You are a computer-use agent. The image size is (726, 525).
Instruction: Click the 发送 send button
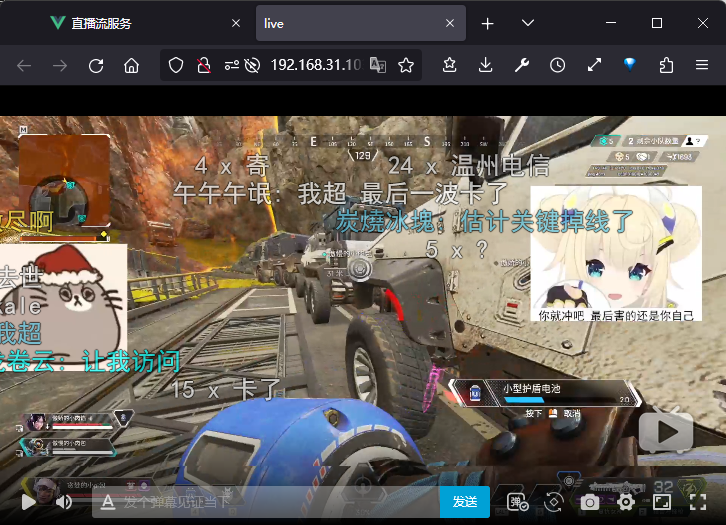pos(464,501)
